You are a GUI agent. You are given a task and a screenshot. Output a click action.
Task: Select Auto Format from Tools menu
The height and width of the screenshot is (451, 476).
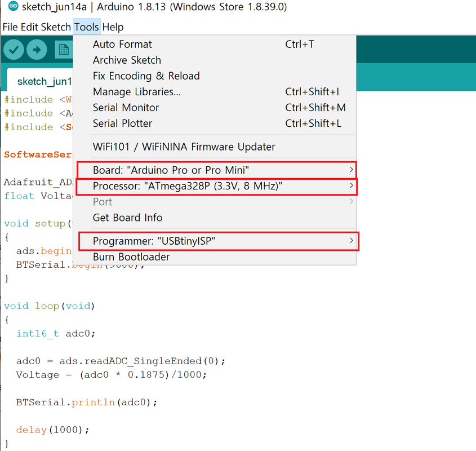(x=215, y=45)
